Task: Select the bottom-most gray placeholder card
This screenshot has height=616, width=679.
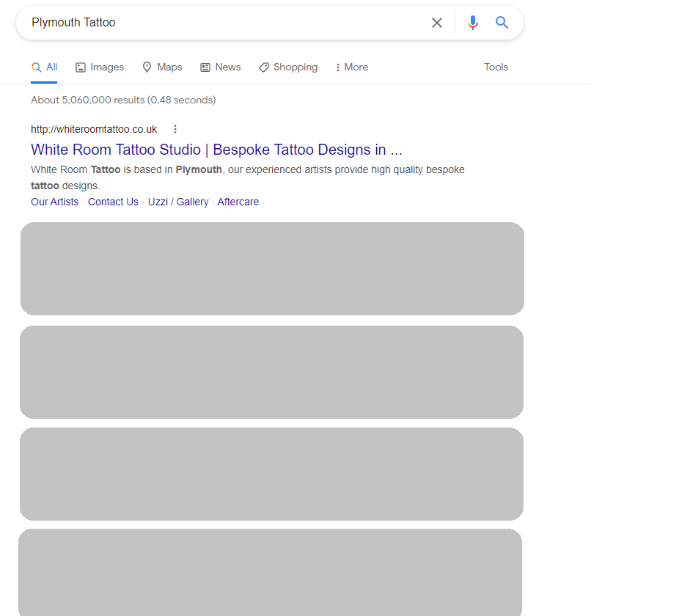Action: coord(270,572)
